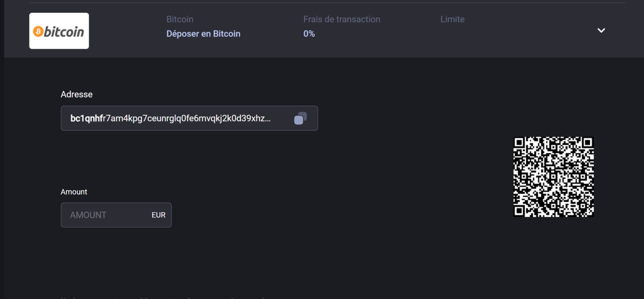
Task: Click the QR code's top-right corner square
Action: [588, 143]
